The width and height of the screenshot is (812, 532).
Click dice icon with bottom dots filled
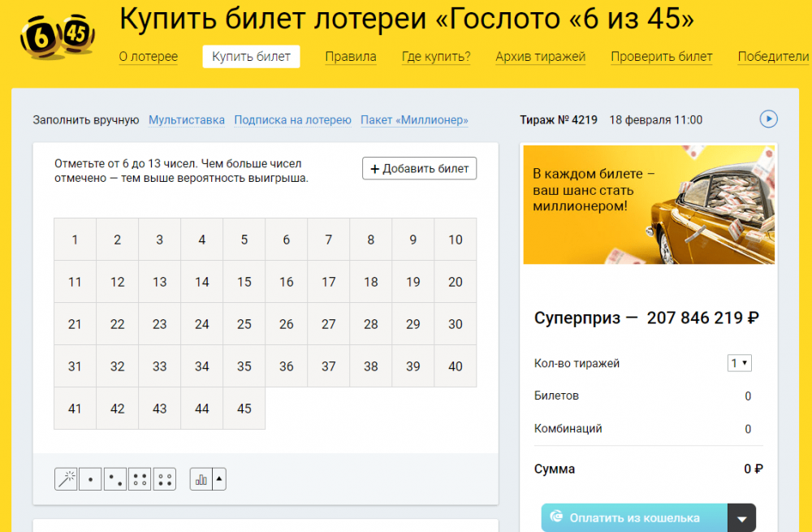(x=165, y=479)
